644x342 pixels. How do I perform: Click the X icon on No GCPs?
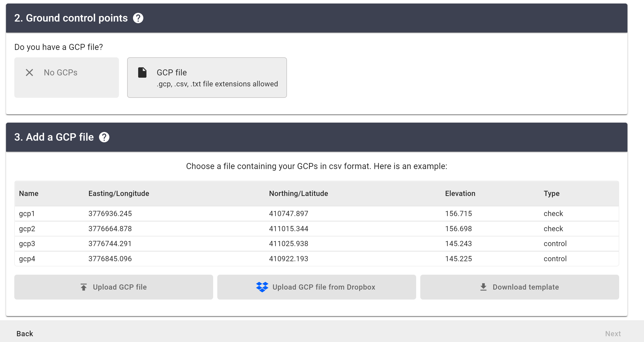tap(29, 73)
